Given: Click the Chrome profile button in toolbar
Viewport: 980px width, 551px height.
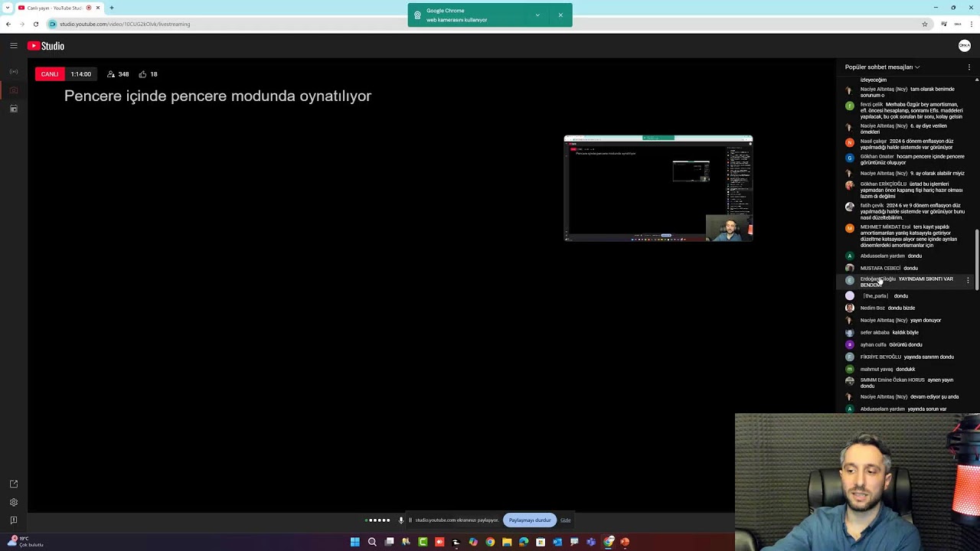Looking at the screenshot, I should click(x=958, y=24).
